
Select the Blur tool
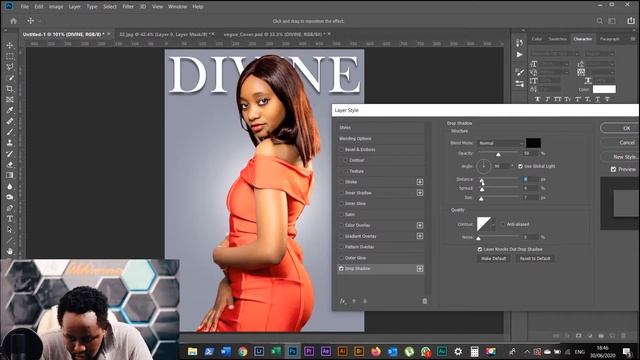tap(10, 187)
